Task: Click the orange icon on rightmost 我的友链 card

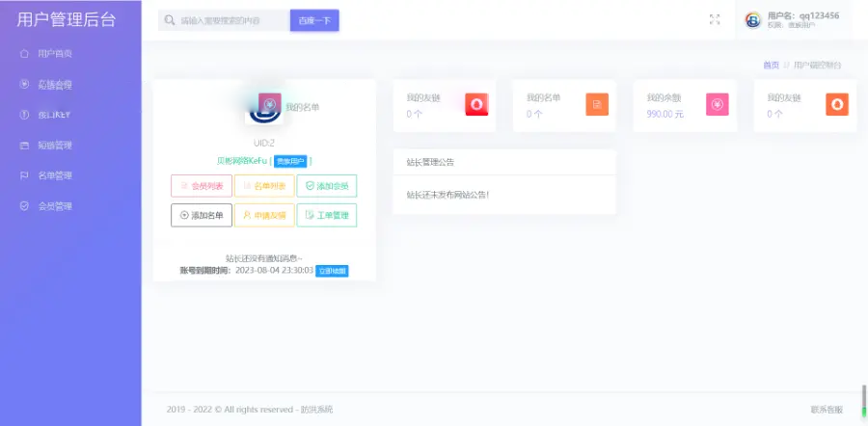Action: coord(837,104)
